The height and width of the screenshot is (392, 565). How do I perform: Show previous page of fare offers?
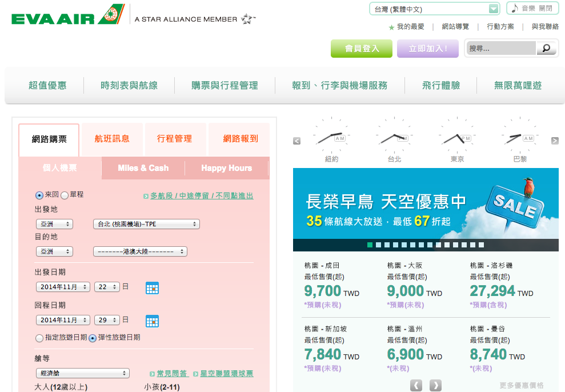(416, 385)
